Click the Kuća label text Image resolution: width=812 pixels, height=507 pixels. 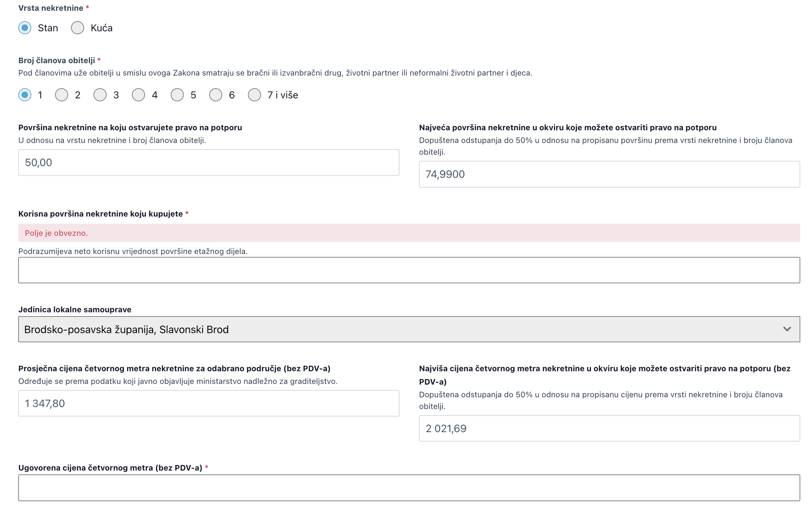pos(102,28)
